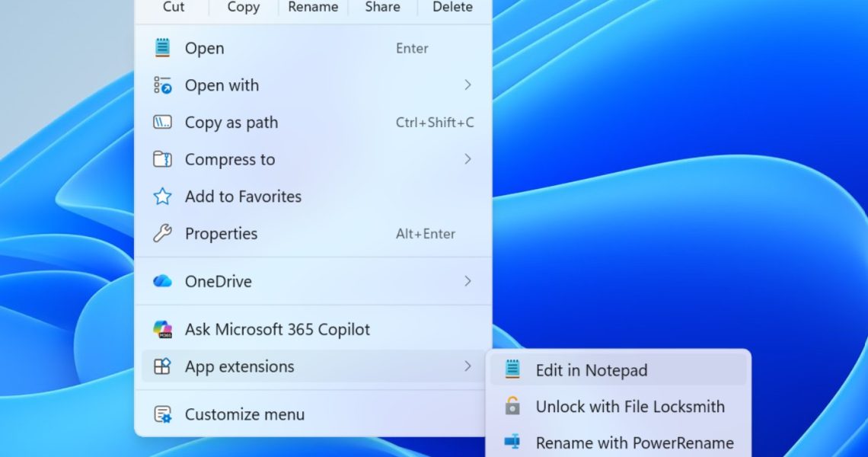The image size is (868, 457).
Task: Select the OneDrive menu entry
Action: tap(313, 281)
